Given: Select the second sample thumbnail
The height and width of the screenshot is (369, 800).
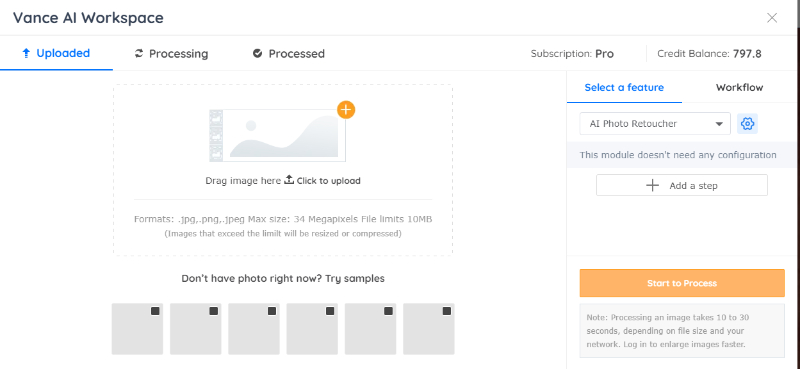Looking at the screenshot, I should 195,329.
